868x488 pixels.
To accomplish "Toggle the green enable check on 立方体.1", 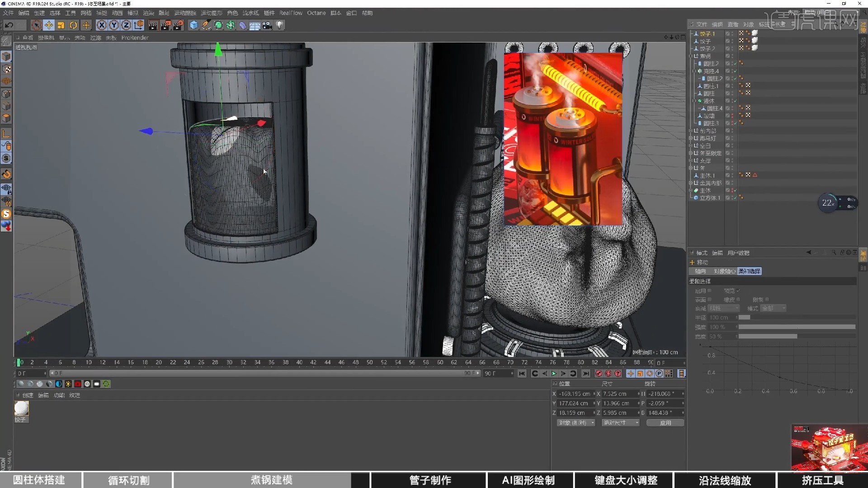I will [x=735, y=198].
